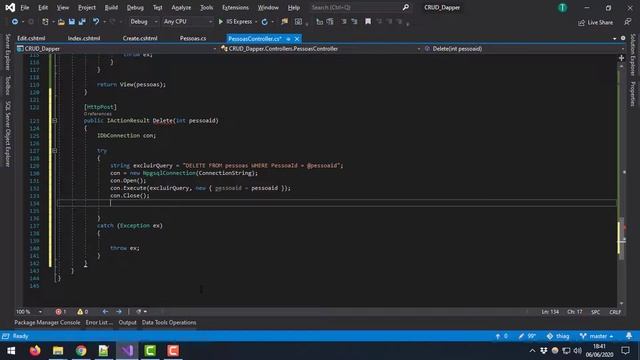Click the notifications bell in the status bar
Screen dimensions: 640x360
[x=629, y=336]
